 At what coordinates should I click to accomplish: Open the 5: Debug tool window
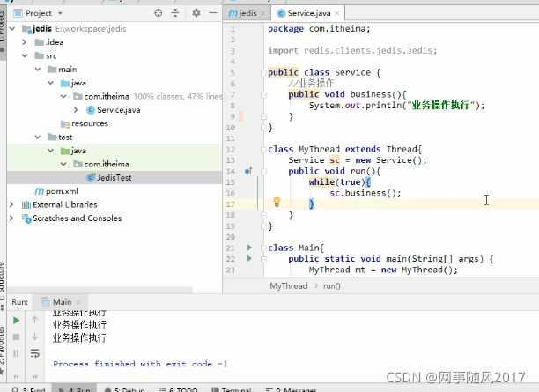click(124, 389)
